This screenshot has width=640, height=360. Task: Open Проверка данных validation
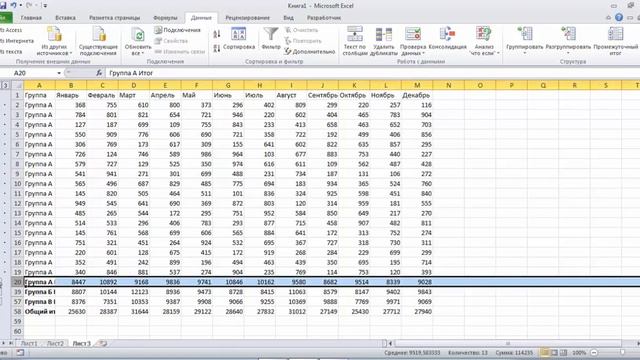pos(413,41)
